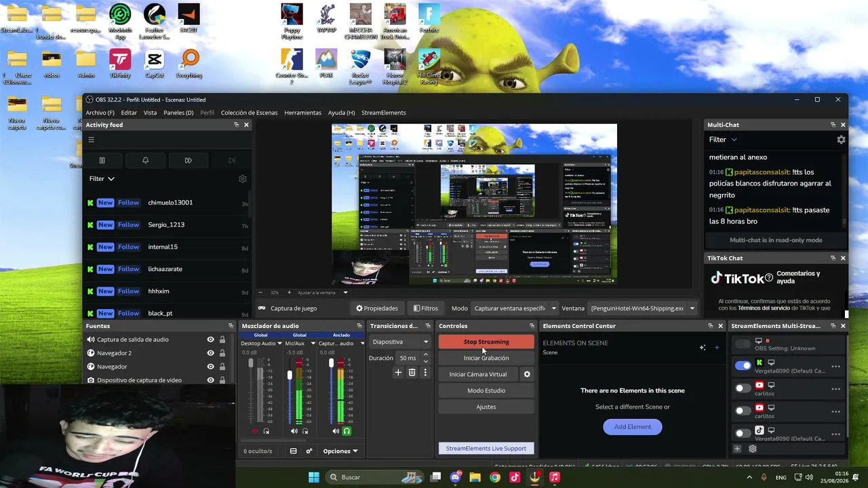Expand the Activity feed Filter dropdown

[102, 179]
